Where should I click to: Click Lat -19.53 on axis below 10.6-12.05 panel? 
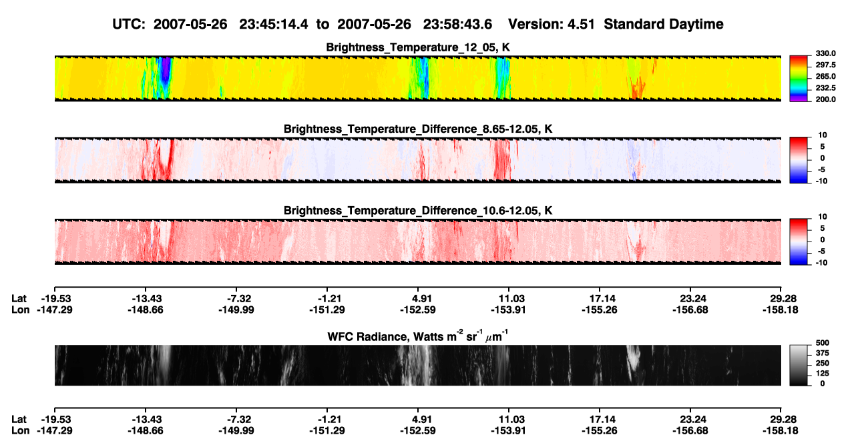click(55, 298)
